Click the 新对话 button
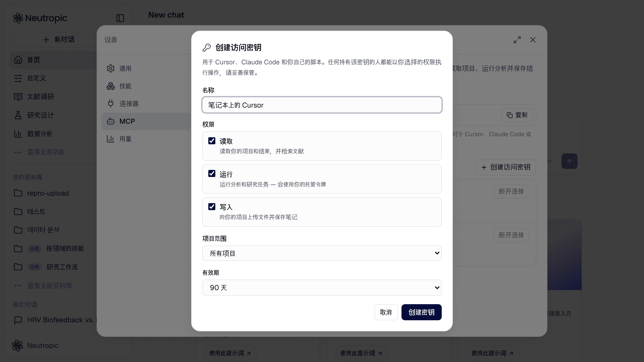 pyautogui.click(x=59, y=39)
